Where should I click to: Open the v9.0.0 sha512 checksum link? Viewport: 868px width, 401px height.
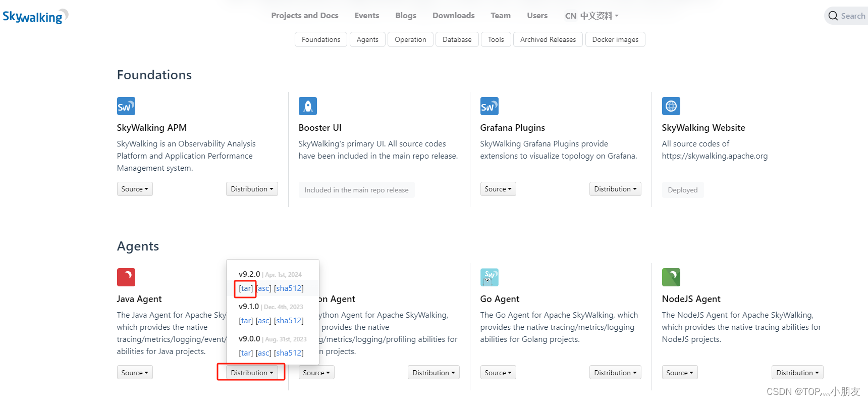point(289,353)
